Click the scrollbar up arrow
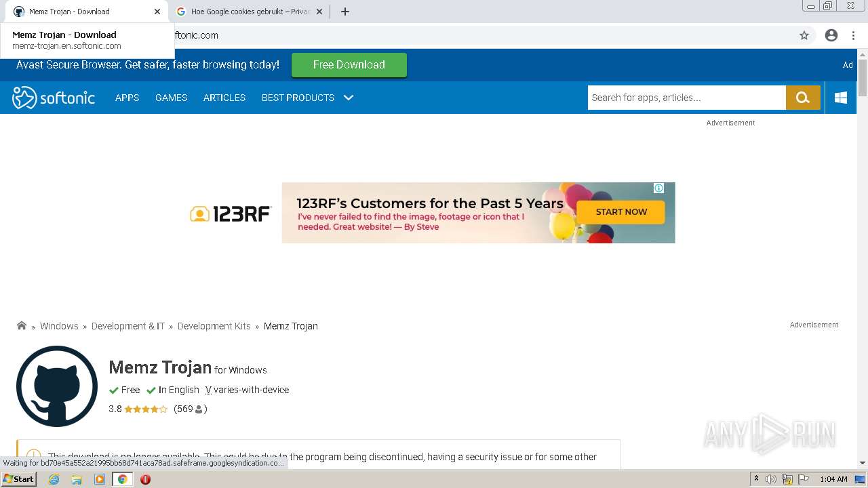868x488 pixels. point(863,54)
